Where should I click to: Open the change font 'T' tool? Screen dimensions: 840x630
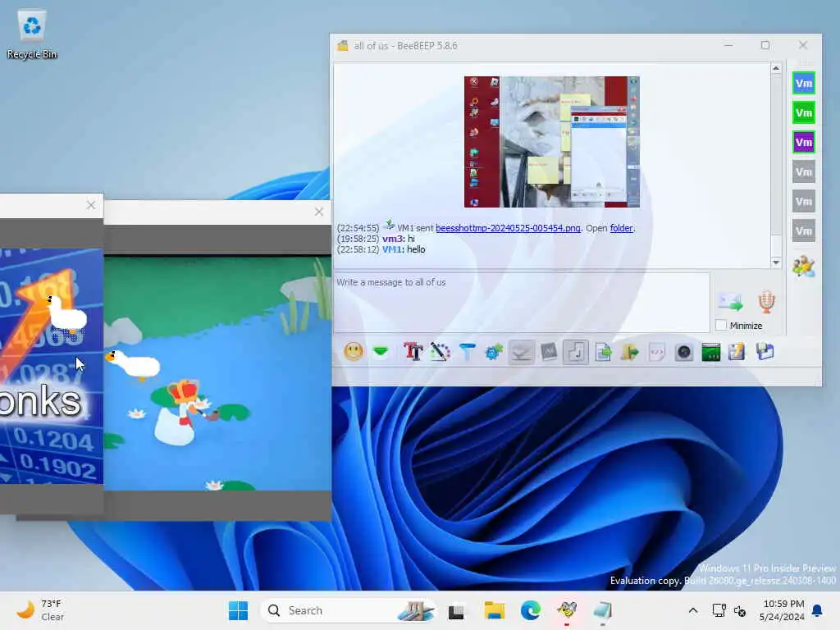pyautogui.click(x=413, y=352)
